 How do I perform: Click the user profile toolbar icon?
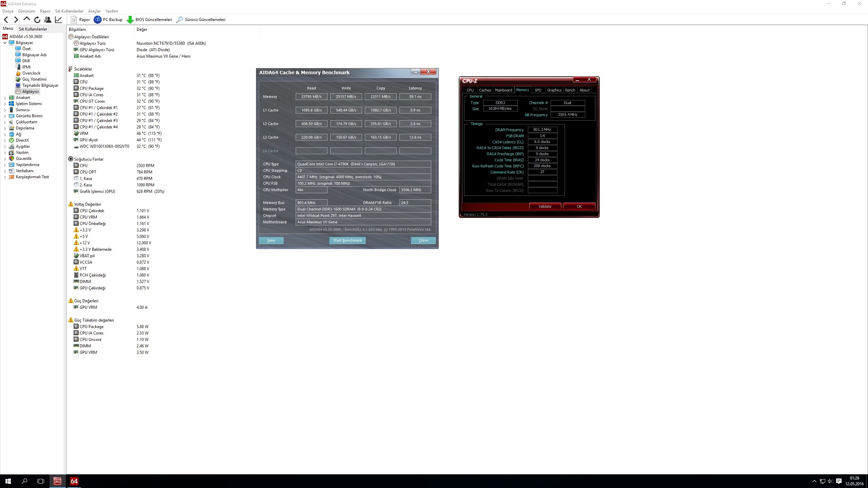48,20
